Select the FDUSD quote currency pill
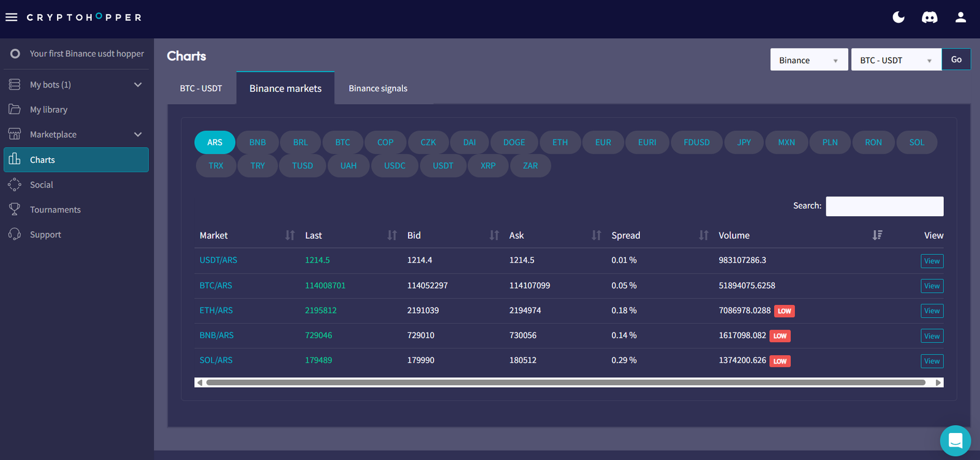 tap(696, 142)
